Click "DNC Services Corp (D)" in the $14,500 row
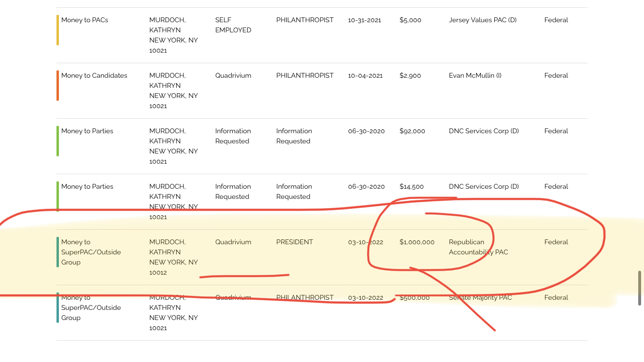The height and width of the screenshot is (362, 644). point(484,187)
